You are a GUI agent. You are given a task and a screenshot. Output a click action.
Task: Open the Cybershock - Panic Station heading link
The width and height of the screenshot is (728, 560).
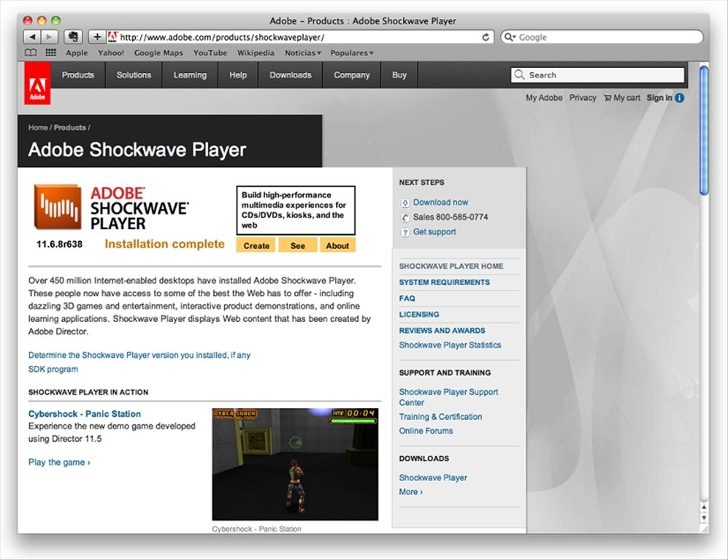(85, 414)
